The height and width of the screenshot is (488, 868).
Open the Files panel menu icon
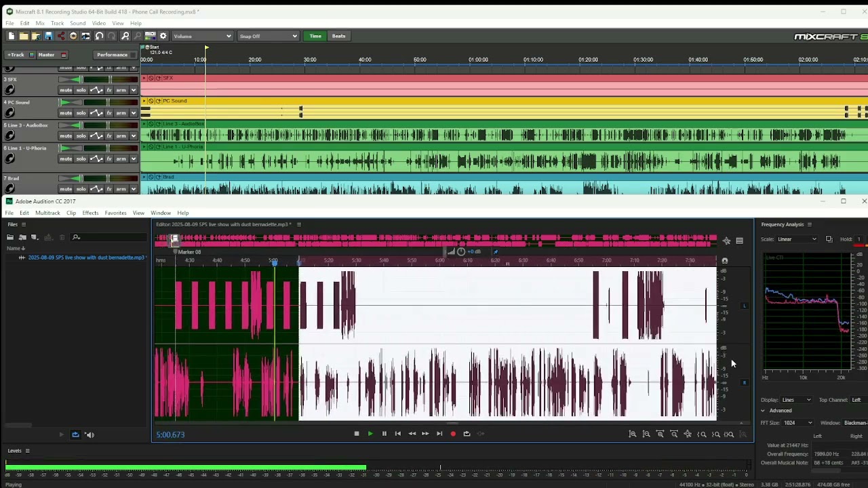point(24,224)
